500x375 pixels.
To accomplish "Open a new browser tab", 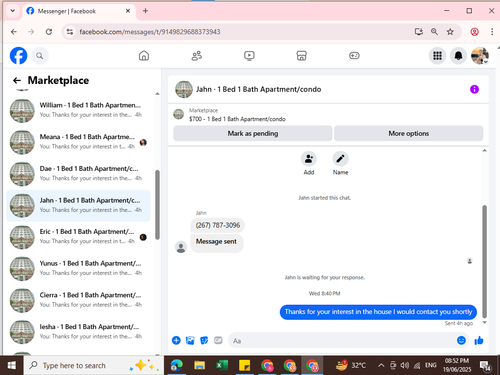I will 145,11.
